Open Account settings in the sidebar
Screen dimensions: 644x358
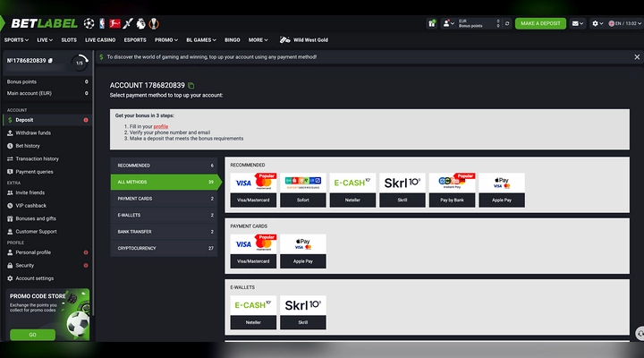(47, 278)
